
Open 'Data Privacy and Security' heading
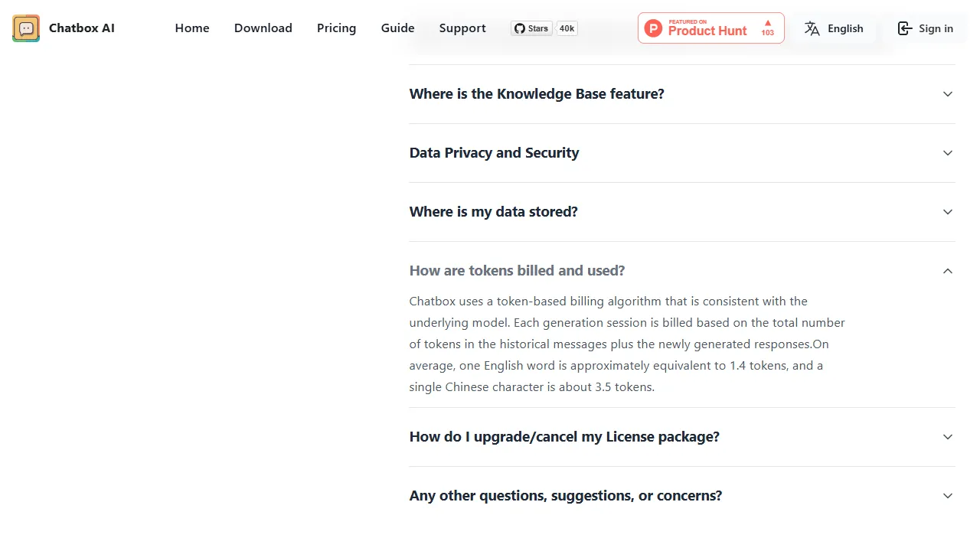point(494,153)
